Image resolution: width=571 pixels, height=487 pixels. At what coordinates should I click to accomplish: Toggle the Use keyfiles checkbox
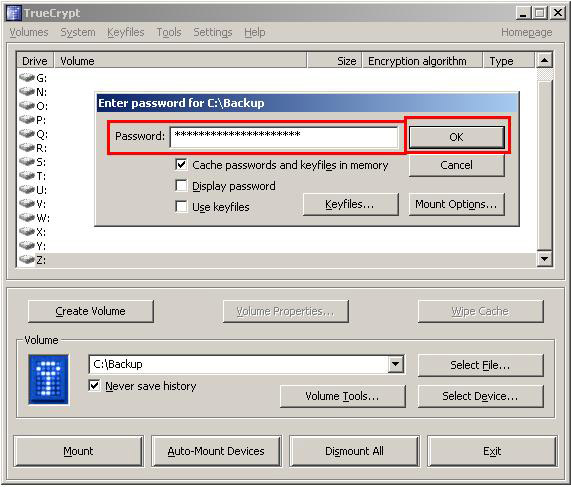click(x=181, y=207)
